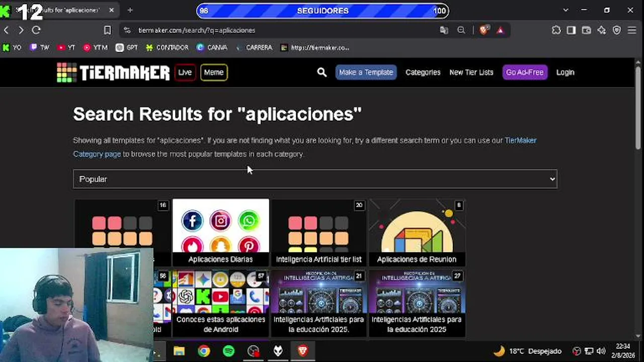Viewport: 644px width, 362px height.
Task: Click the Login link
Action: click(566, 72)
